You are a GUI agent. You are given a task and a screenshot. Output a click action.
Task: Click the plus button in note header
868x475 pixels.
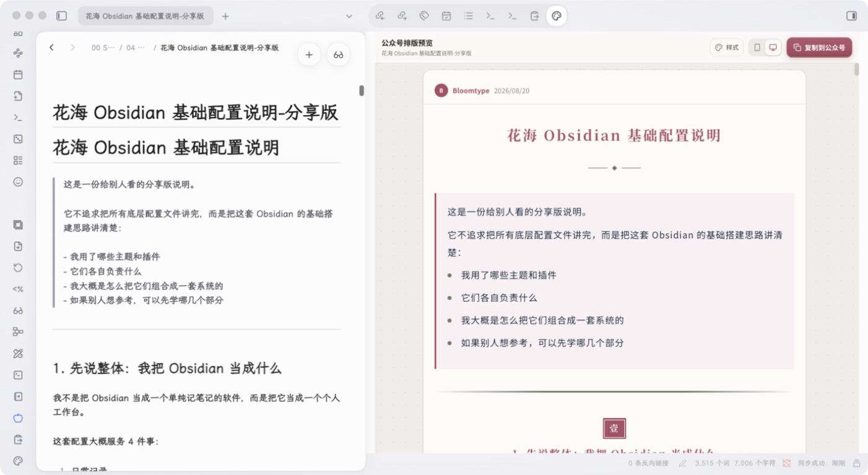[x=309, y=54]
